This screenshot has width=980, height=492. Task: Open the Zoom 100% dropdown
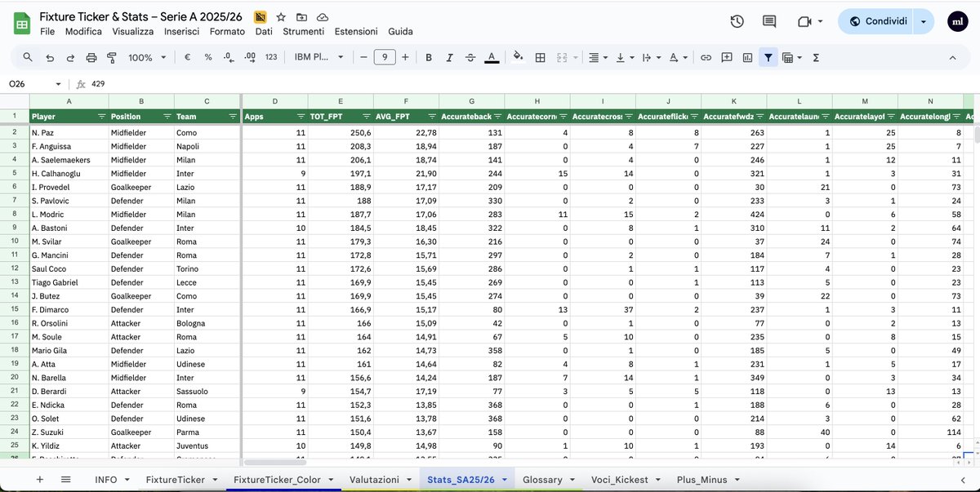pos(147,57)
